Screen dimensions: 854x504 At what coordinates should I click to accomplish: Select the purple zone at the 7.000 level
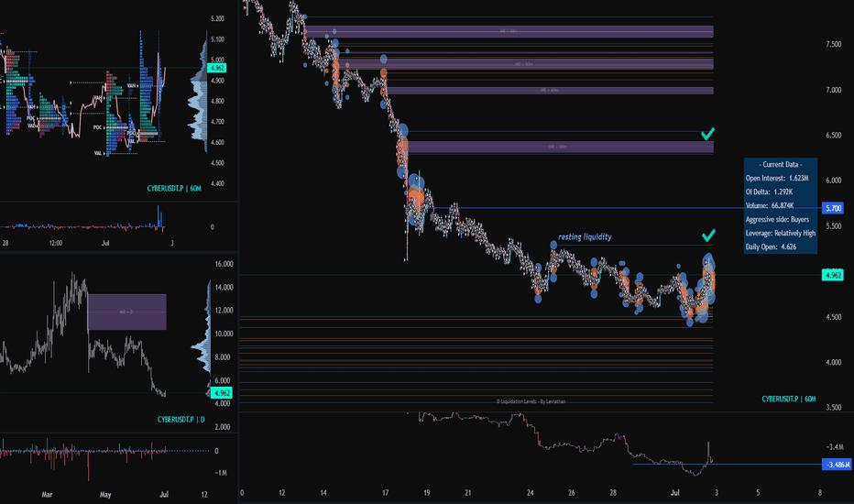[x=549, y=91]
